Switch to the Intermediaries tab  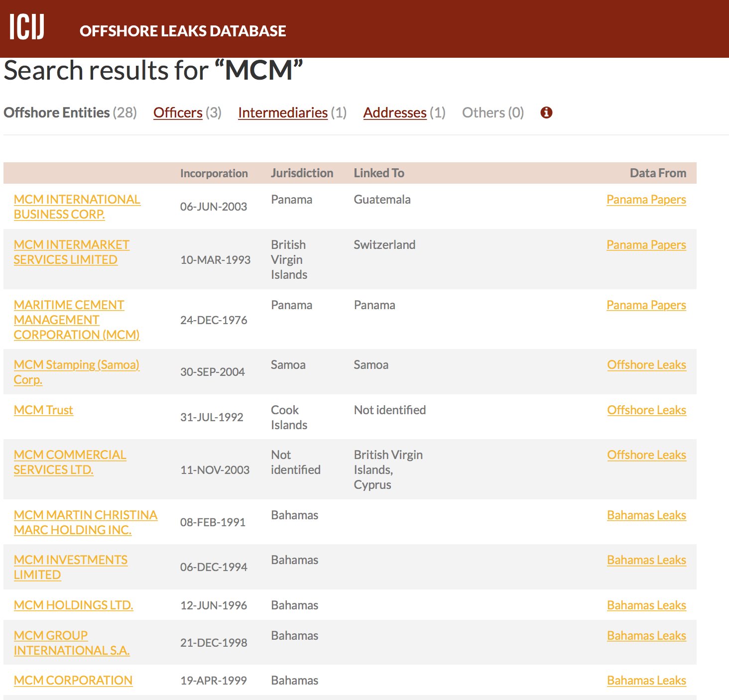(292, 113)
